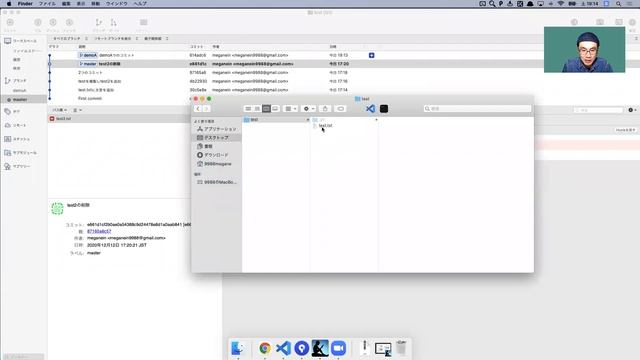Select アプリケーション in the Finder sidebar
Image resolution: width=640 pixels, height=360 pixels.
[216, 129]
